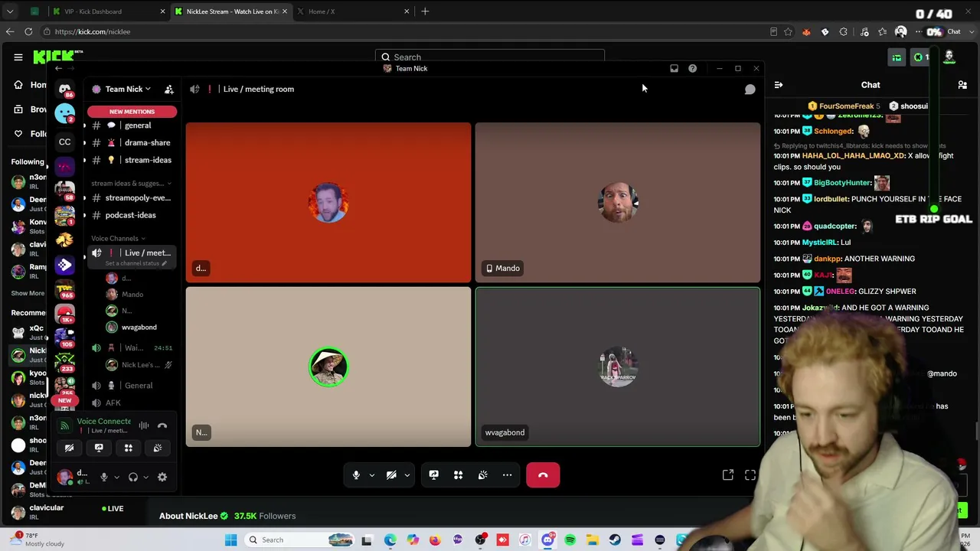
Task: Open the general text channel
Action: coord(132,126)
